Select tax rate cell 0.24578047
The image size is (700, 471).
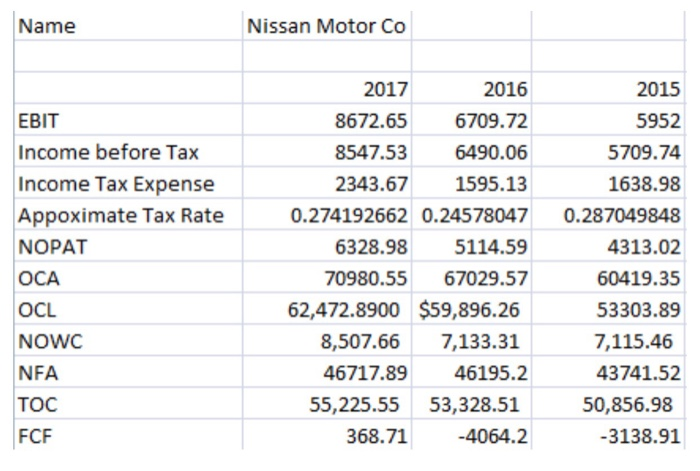(471, 215)
